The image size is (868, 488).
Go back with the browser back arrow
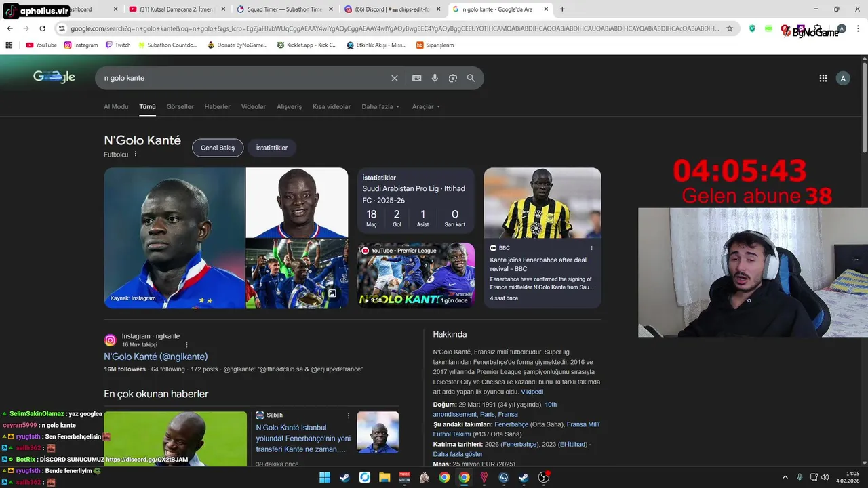click(10, 28)
